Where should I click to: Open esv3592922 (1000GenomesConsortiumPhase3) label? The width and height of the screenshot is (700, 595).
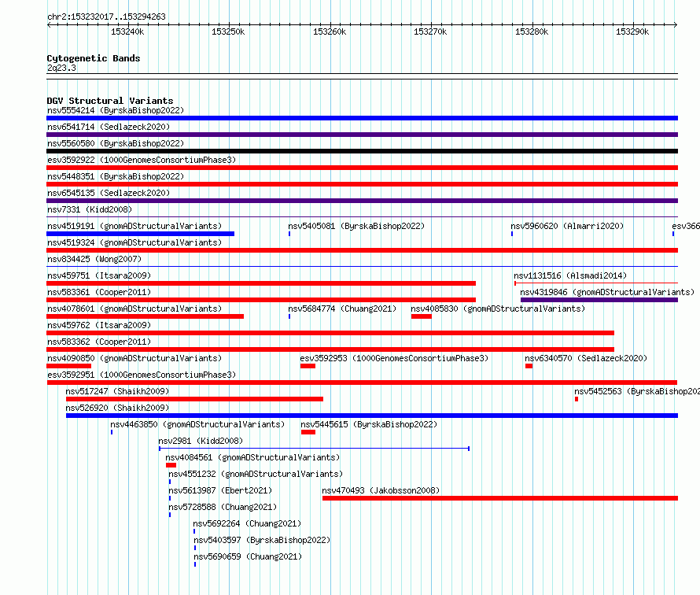tap(142, 160)
